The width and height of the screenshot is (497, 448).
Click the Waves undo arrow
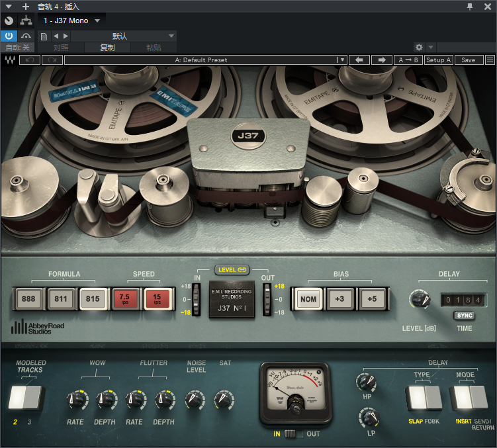(30, 60)
